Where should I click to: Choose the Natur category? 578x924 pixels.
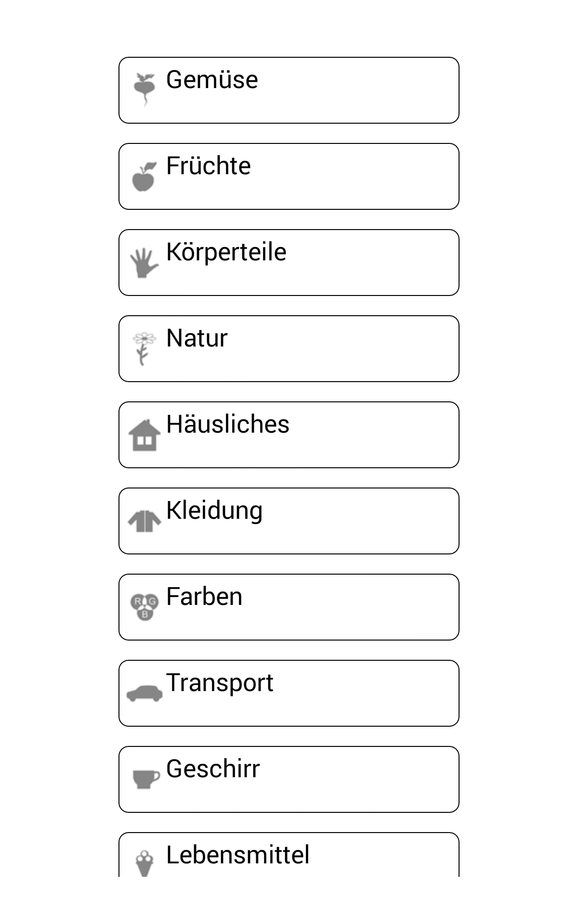[289, 349]
